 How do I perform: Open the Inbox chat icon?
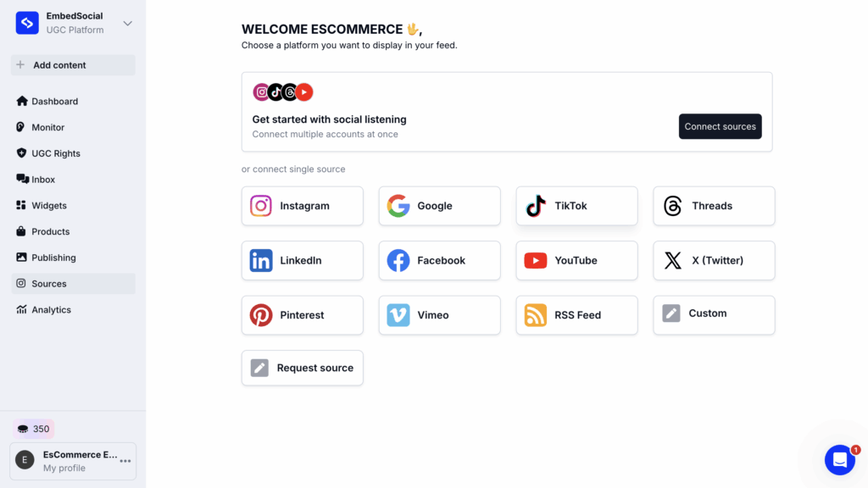22,180
